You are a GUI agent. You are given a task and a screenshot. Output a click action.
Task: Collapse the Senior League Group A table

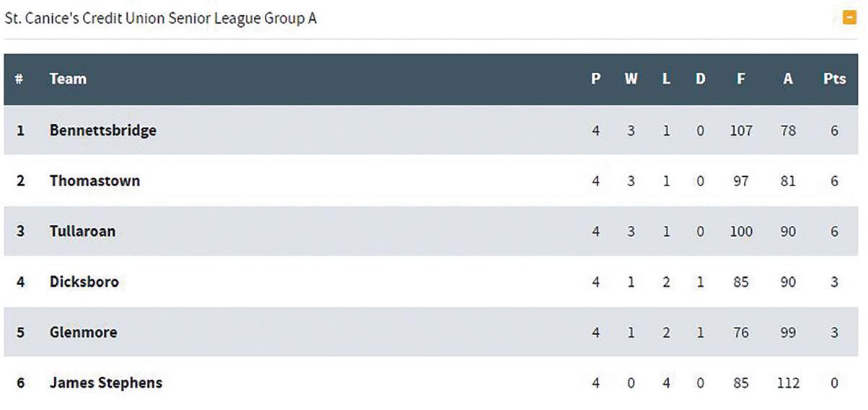coord(849,18)
